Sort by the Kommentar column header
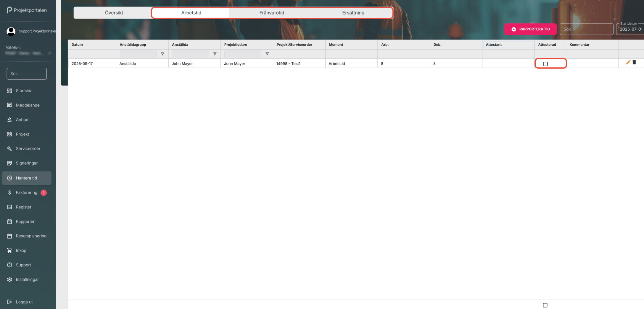The height and width of the screenshot is (309, 644). (592, 45)
